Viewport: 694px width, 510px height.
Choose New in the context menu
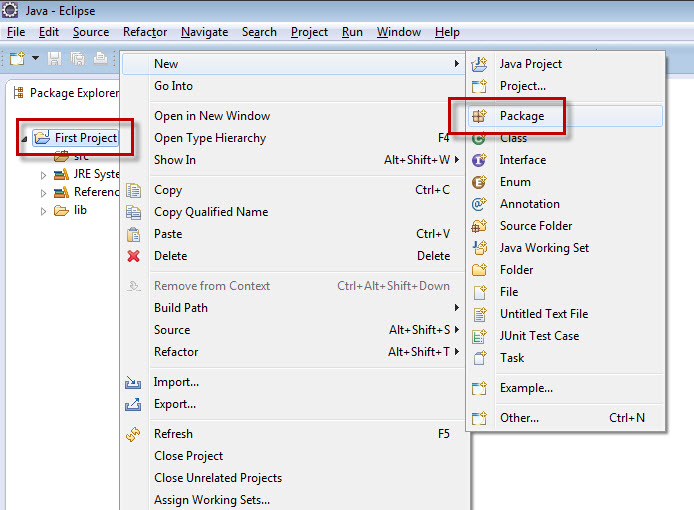[293, 64]
